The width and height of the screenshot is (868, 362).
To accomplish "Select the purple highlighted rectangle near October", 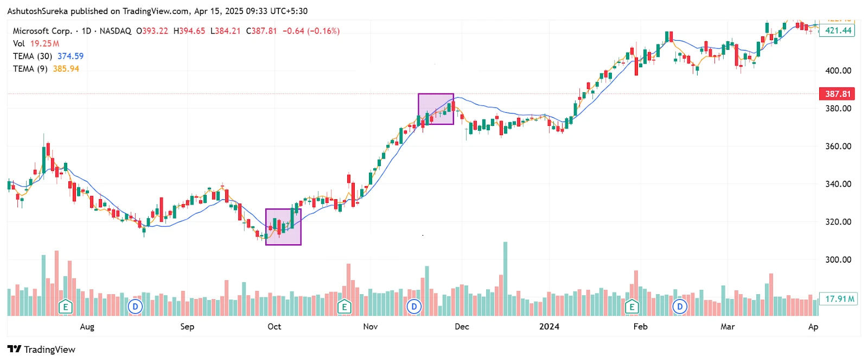I will coord(283,227).
